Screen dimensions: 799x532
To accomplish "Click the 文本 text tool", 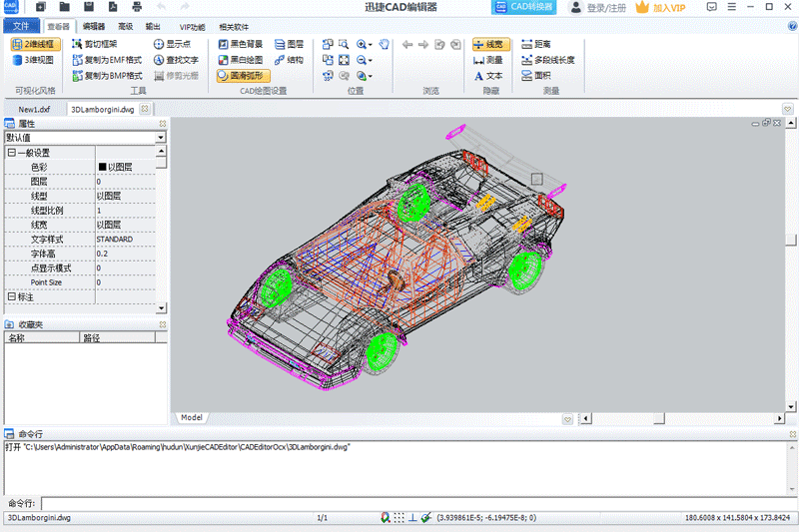I will tap(487, 76).
